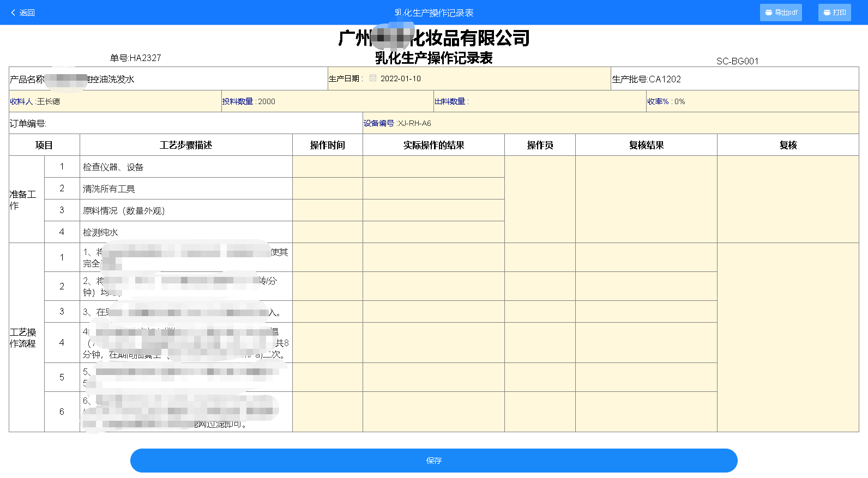
Task: Click the 复核结果 cell for 准备工作 section
Action: click(646, 199)
